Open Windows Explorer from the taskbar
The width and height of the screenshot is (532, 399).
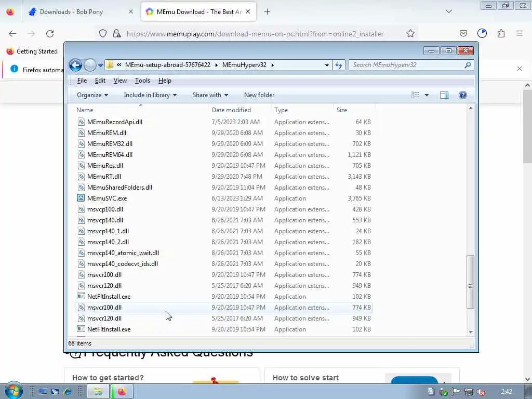(98, 392)
